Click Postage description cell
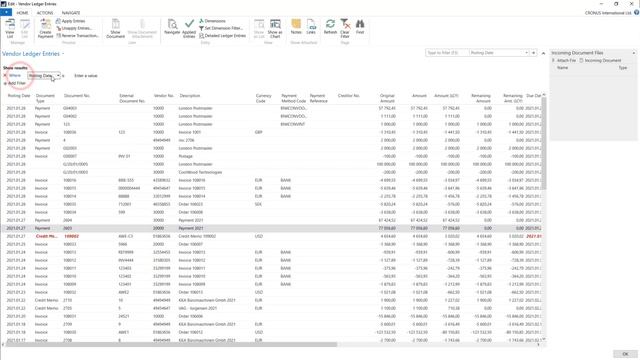 pyautogui.click(x=185, y=156)
